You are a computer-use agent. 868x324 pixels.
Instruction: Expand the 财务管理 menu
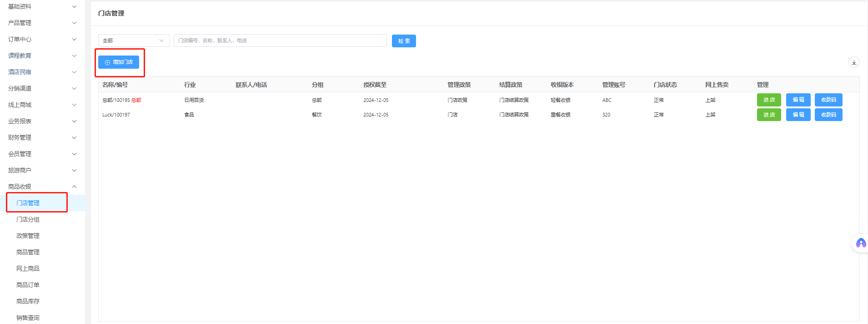tap(42, 137)
